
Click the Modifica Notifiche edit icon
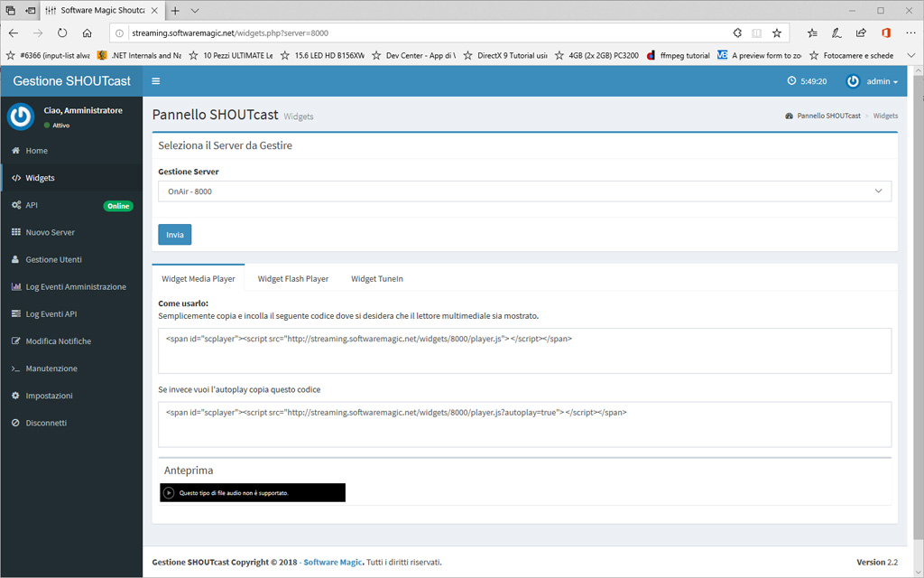pyautogui.click(x=16, y=340)
